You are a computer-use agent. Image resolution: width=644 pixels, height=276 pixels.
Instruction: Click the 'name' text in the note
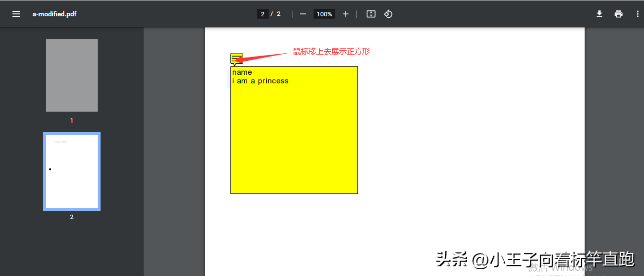tap(242, 72)
